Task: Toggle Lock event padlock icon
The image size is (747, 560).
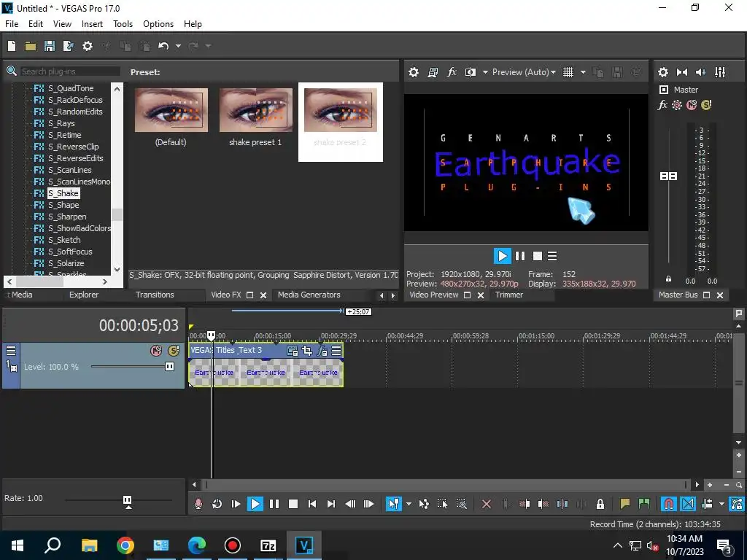Action: click(x=600, y=504)
